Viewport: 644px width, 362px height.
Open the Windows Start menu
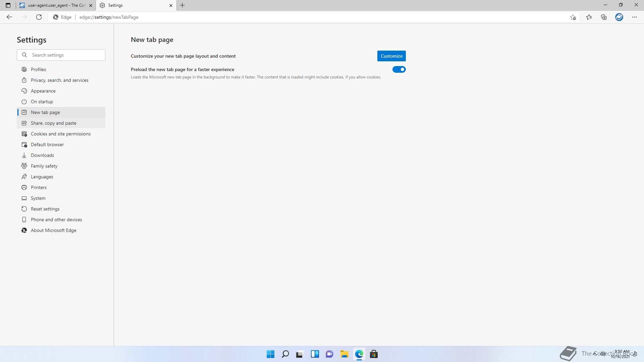pos(270,354)
